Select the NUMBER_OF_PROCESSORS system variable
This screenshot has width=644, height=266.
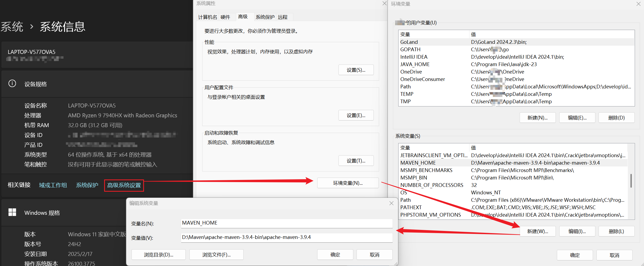[x=513, y=185]
